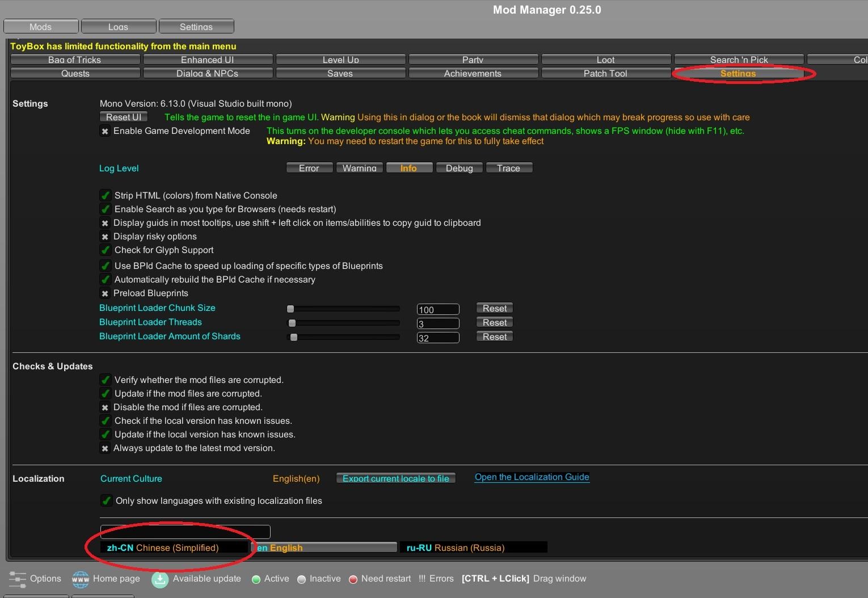The width and height of the screenshot is (868, 598).
Task: Click the Home page globe icon
Action: 80,578
